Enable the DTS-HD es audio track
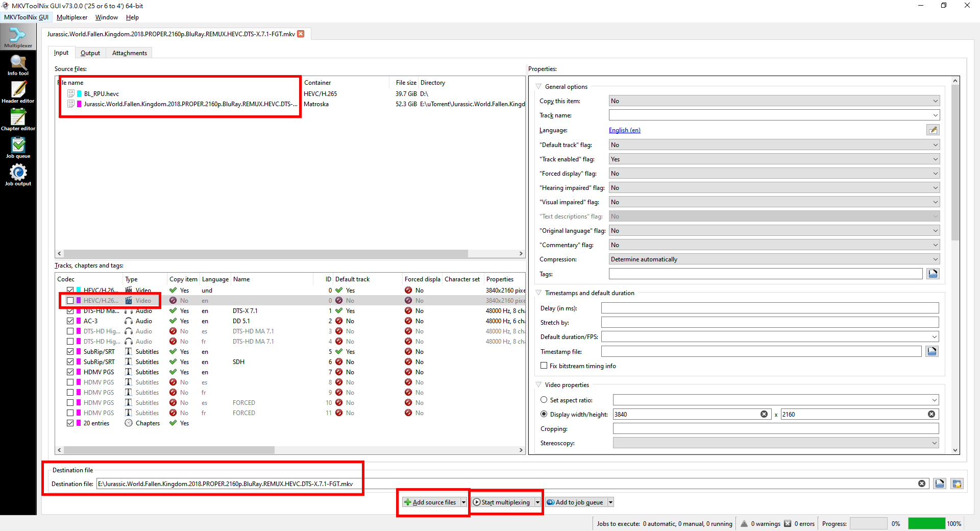Screen dimensions: 980x531 coord(70,331)
